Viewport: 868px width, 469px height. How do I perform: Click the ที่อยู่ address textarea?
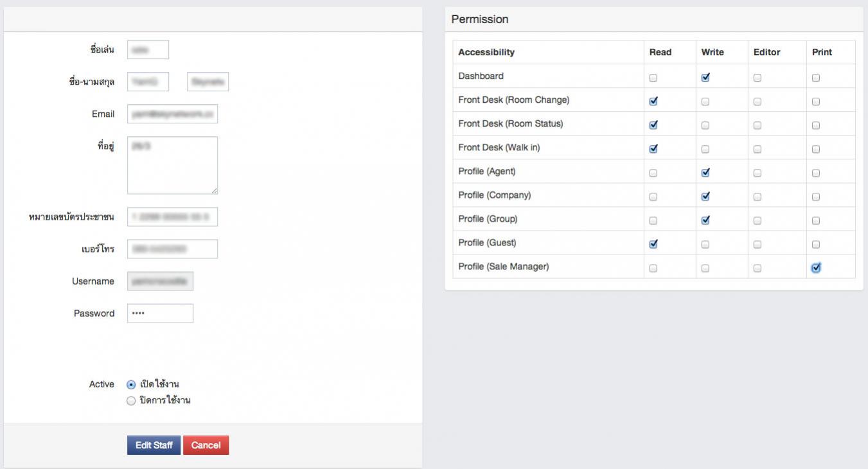click(x=172, y=165)
